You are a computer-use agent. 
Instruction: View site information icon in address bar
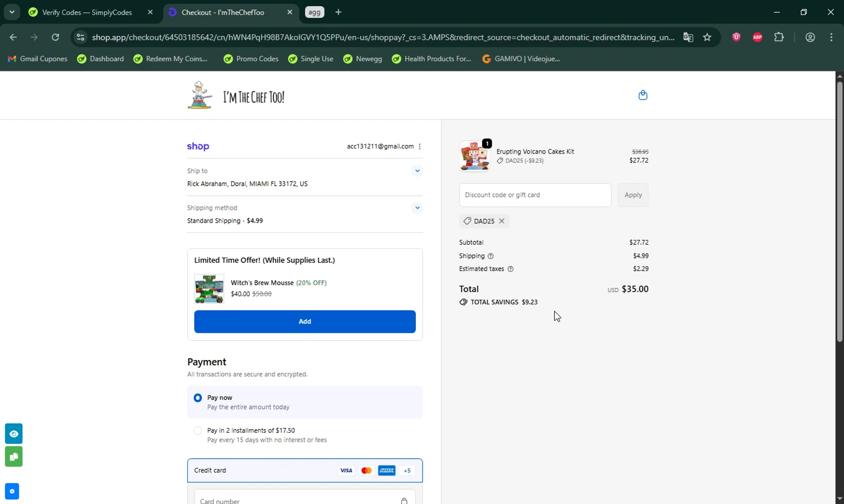pos(80,37)
